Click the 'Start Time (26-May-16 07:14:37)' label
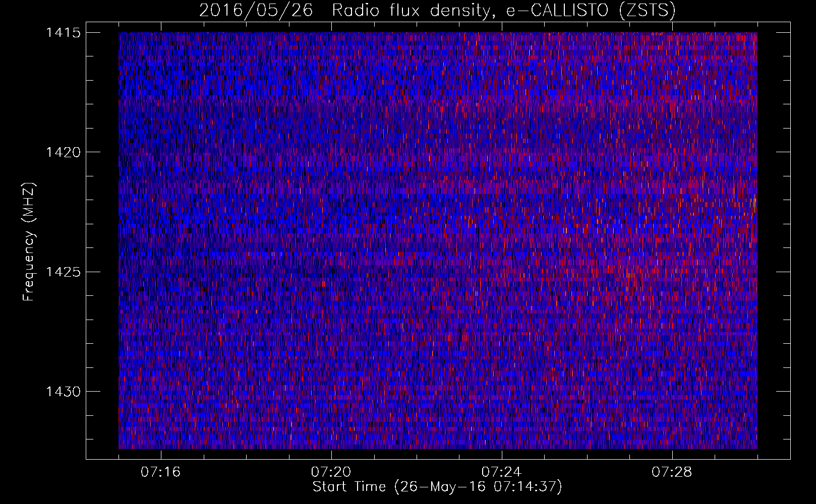 click(437, 487)
